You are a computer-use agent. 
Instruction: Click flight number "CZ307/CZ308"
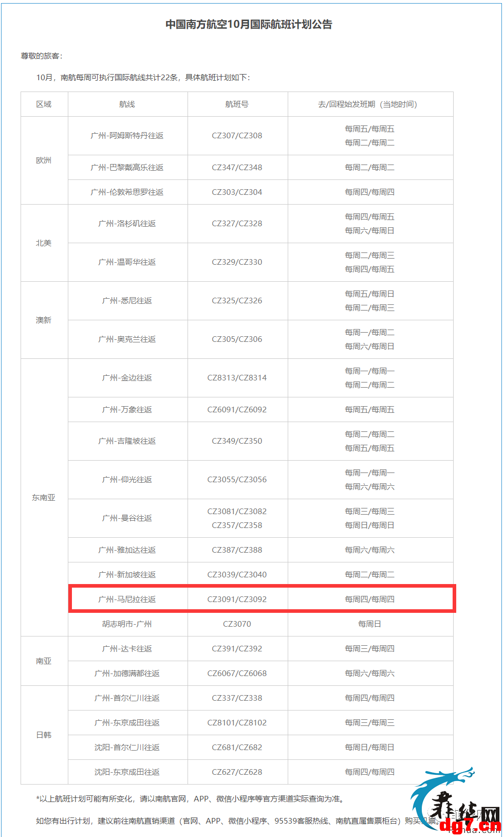237,136
